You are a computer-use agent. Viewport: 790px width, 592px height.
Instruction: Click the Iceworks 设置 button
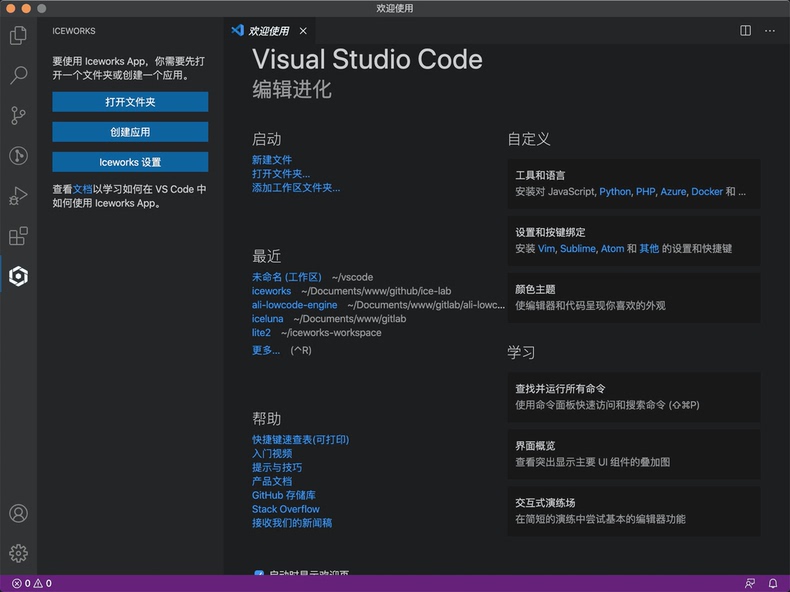coord(130,162)
